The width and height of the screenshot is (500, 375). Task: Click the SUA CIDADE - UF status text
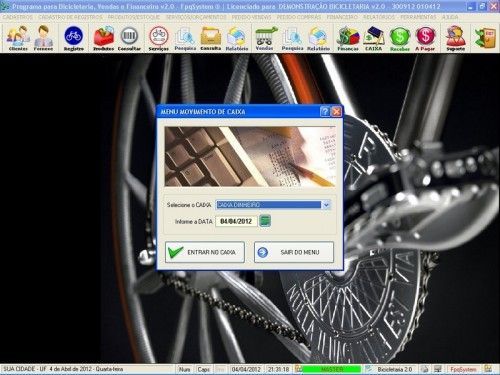point(24,369)
